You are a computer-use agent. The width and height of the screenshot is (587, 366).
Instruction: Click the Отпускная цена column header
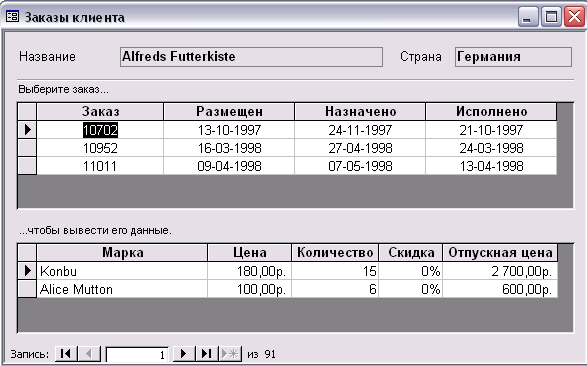500,253
